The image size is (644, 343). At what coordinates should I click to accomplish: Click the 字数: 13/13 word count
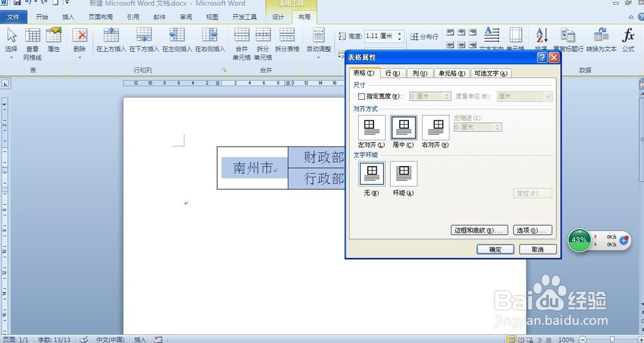(54, 339)
